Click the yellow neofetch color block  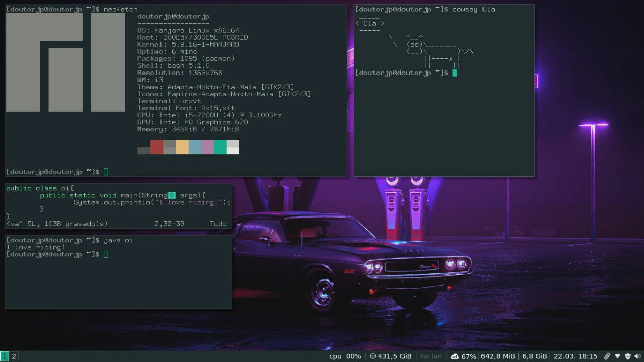182,147
